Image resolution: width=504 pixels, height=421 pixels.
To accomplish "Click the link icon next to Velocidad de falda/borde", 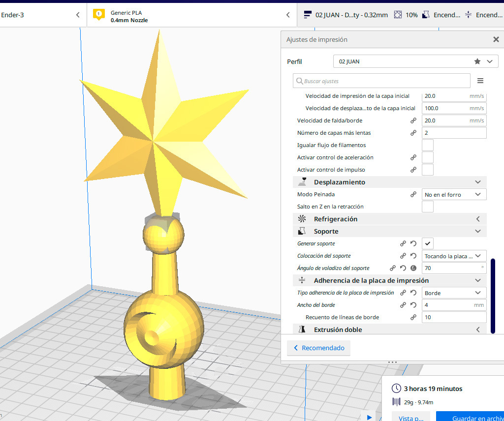I will (413, 120).
